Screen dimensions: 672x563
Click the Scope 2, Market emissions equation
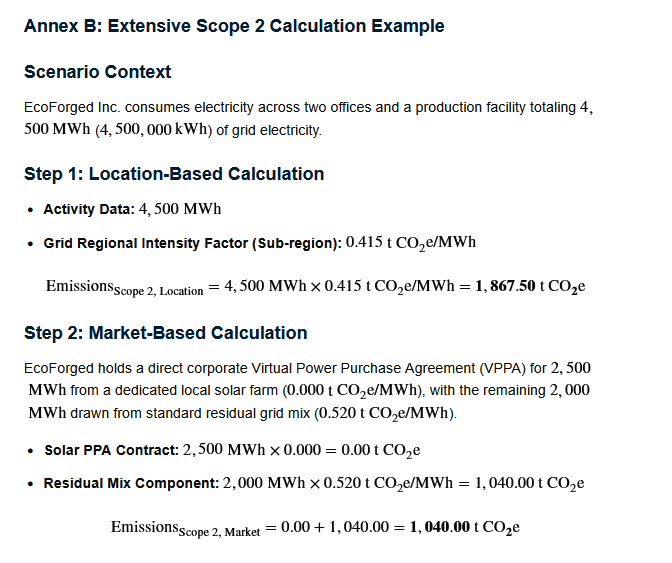coord(315,527)
